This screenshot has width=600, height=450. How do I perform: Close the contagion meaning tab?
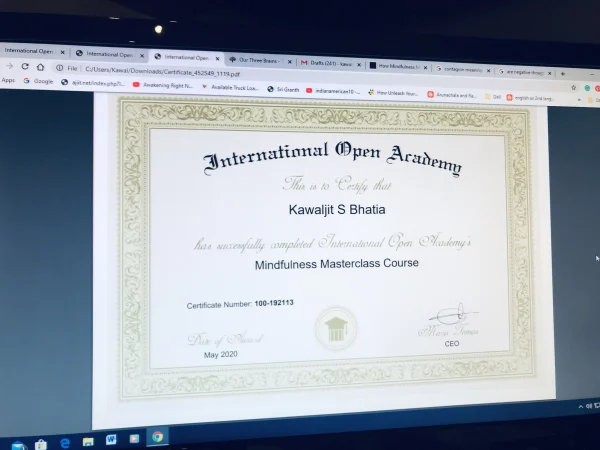488,71
